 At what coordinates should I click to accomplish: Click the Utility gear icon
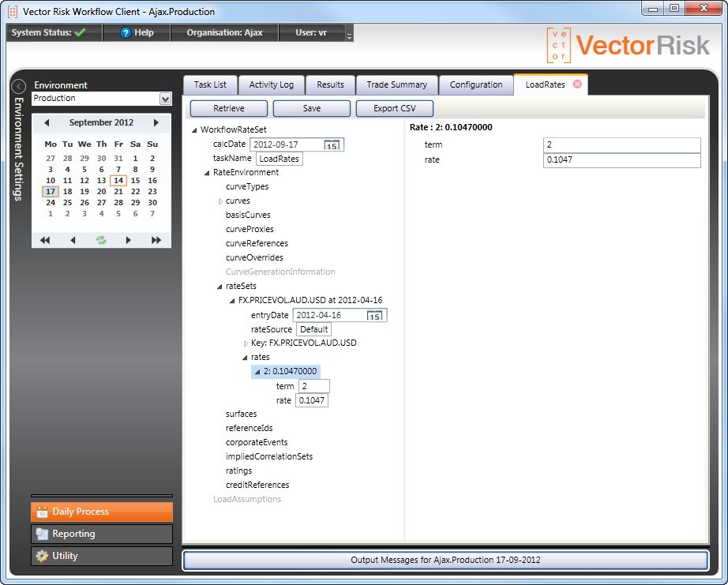coord(43,556)
